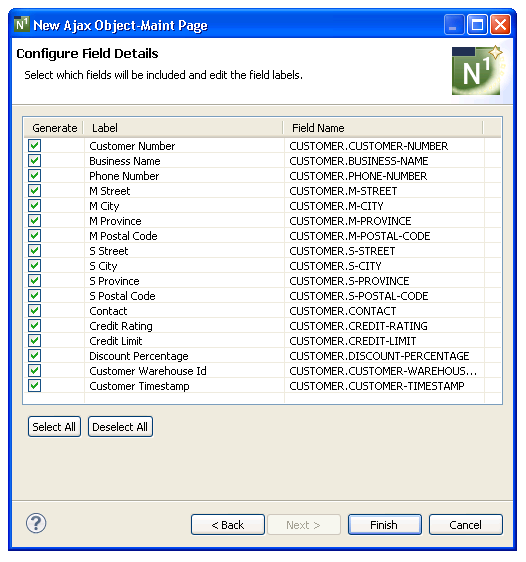526x562 pixels.
Task: Go to previous page with Back
Action: [228, 525]
